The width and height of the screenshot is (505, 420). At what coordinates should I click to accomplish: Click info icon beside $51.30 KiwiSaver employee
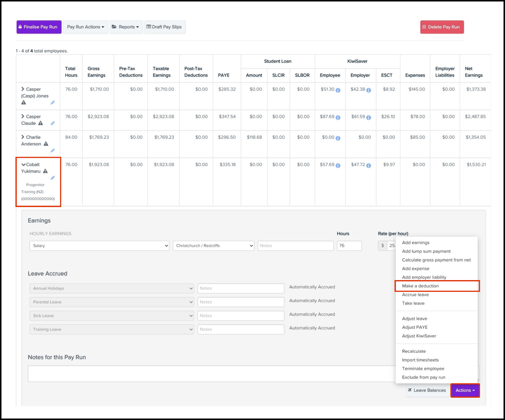click(338, 90)
